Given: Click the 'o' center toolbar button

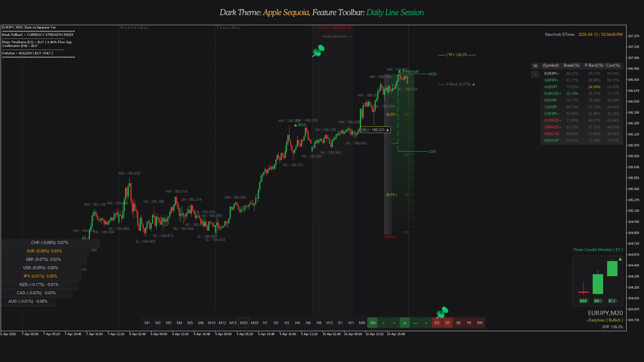Looking at the screenshot, I should pyautogui.click(x=405, y=323).
